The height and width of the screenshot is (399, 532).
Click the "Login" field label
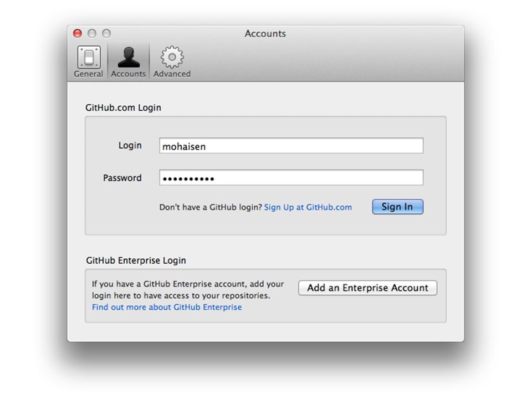pos(130,146)
